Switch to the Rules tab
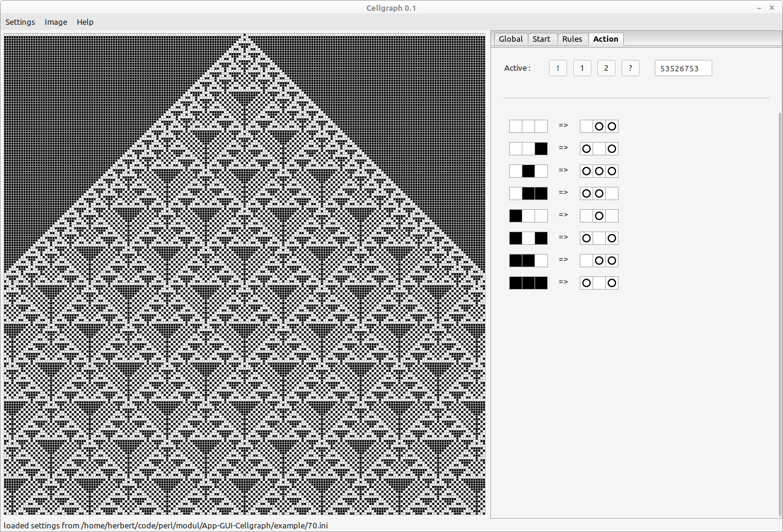The width and height of the screenshot is (783, 532). pyautogui.click(x=572, y=39)
